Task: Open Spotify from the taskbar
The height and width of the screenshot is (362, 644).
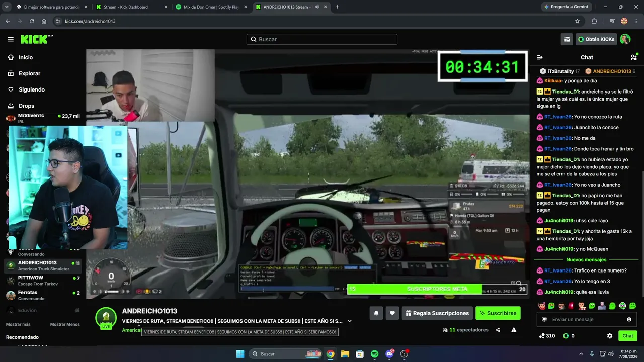Action: click(x=374, y=354)
